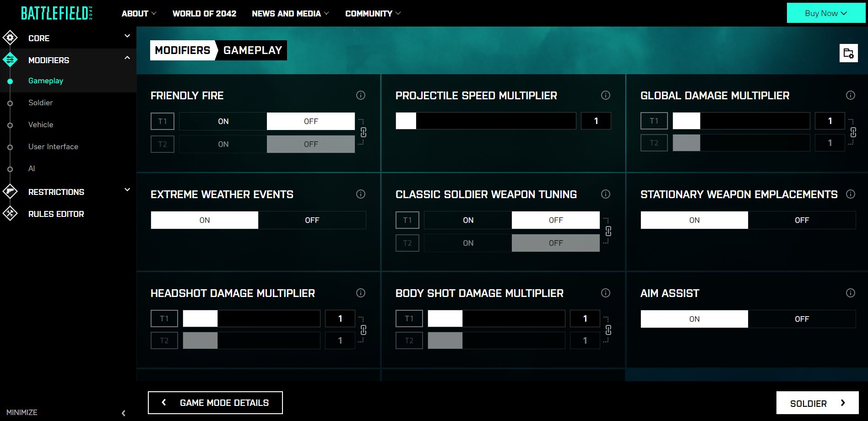Open the AI modifiers section
The width and height of the screenshot is (868, 421).
coord(32,169)
